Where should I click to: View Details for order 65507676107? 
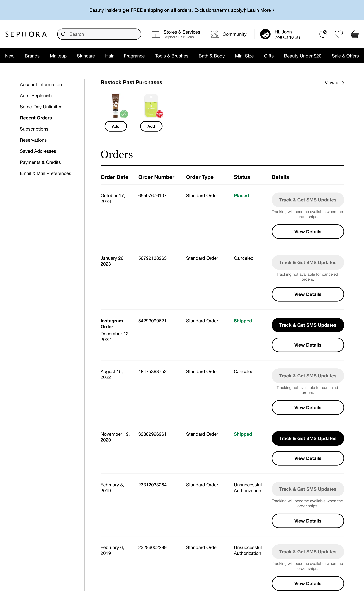[x=308, y=231]
